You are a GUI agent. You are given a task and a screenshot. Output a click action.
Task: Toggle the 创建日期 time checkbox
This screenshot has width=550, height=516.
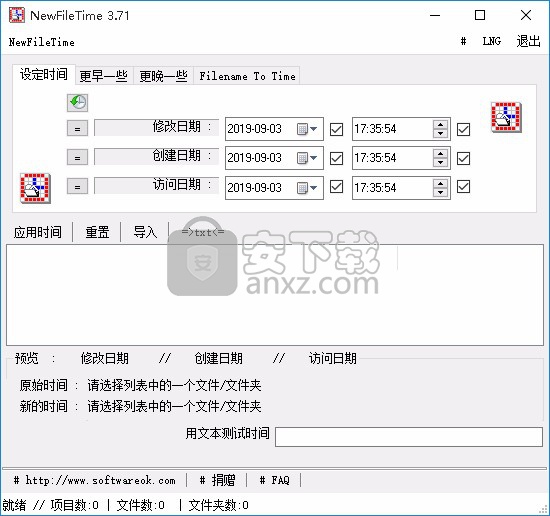coord(463,158)
